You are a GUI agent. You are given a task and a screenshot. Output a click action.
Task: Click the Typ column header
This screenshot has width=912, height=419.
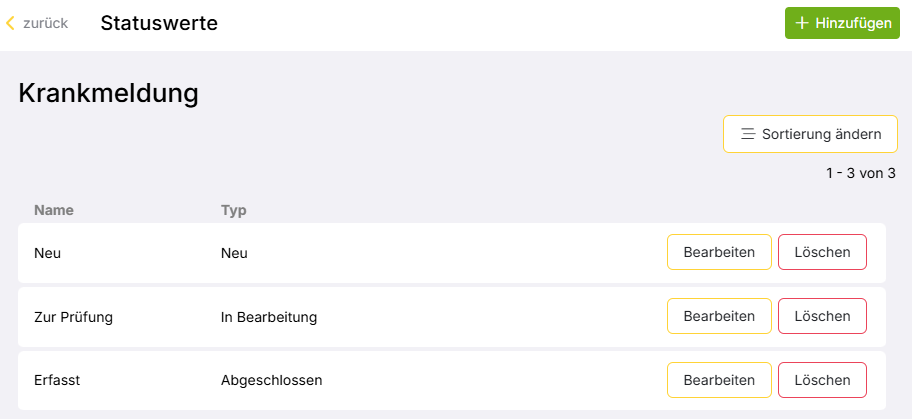[x=234, y=210]
